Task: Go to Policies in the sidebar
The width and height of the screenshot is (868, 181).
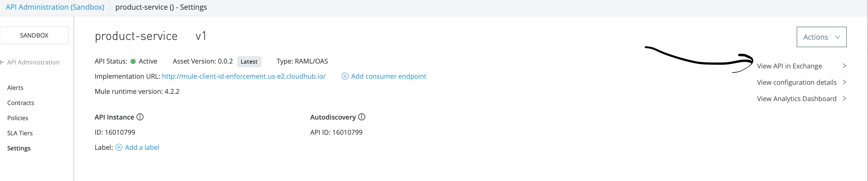Action: [18, 118]
